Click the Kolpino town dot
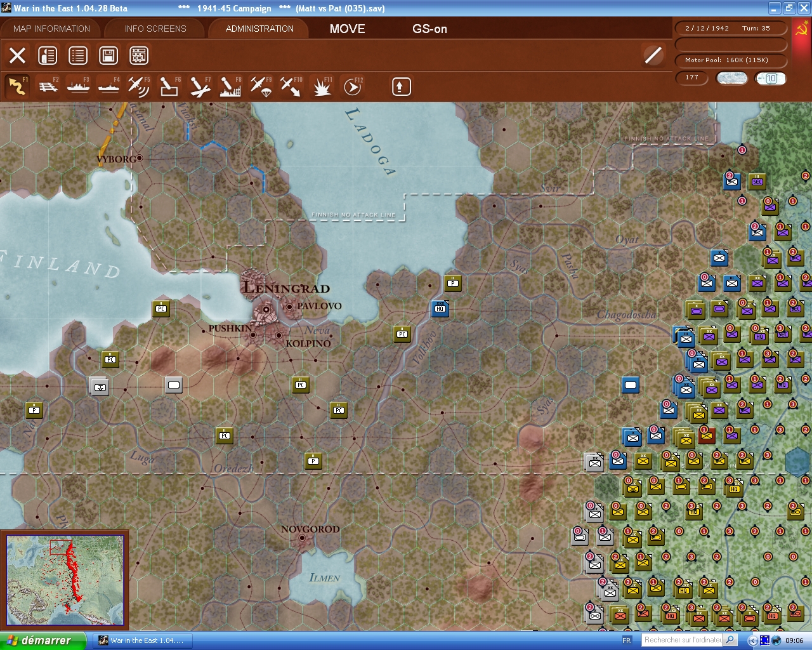This screenshot has height=650, width=812. click(278, 335)
